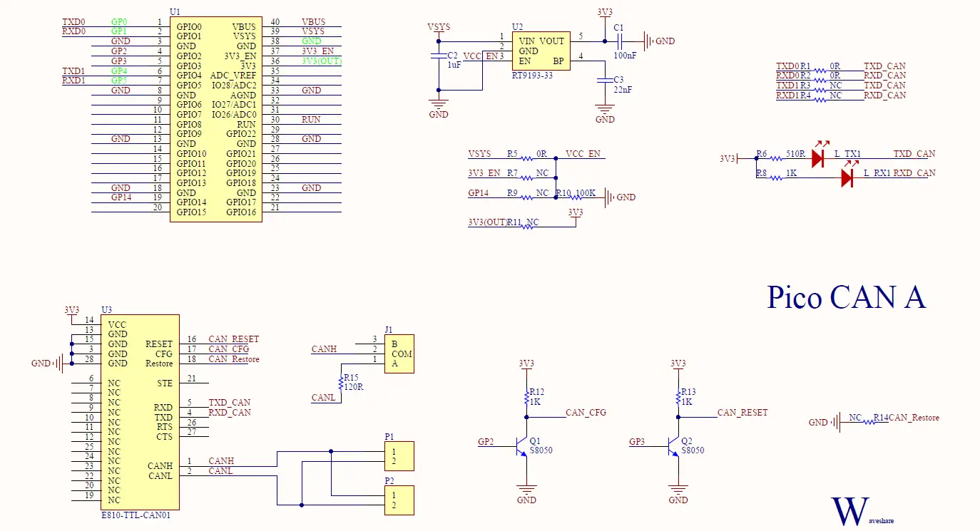Click the TX1 LED symbol
Viewport: 980px width, 531px height.
pos(817,158)
